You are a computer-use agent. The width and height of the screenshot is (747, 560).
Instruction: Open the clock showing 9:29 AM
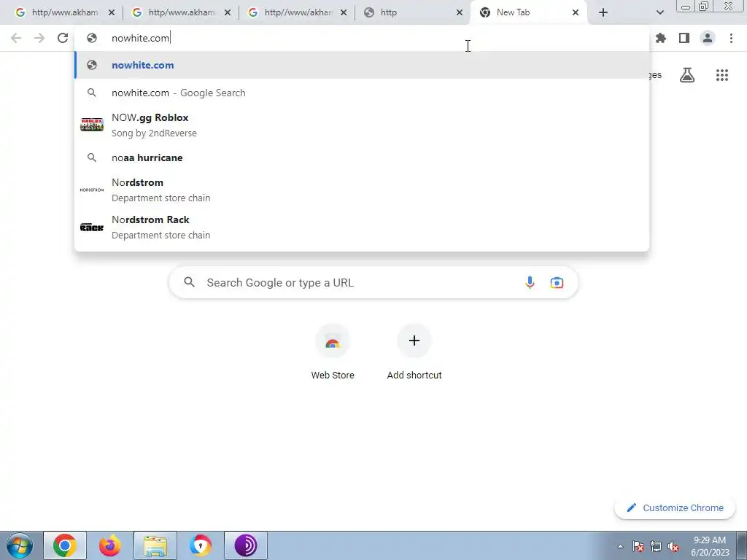pyautogui.click(x=710, y=546)
